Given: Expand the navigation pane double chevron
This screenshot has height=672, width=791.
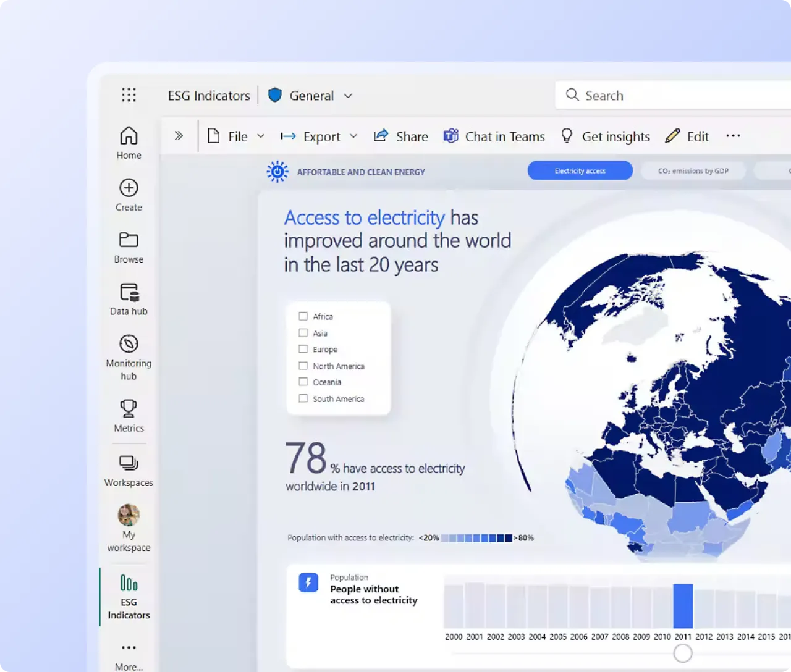Looking at the screenshot, I should 179,136.
